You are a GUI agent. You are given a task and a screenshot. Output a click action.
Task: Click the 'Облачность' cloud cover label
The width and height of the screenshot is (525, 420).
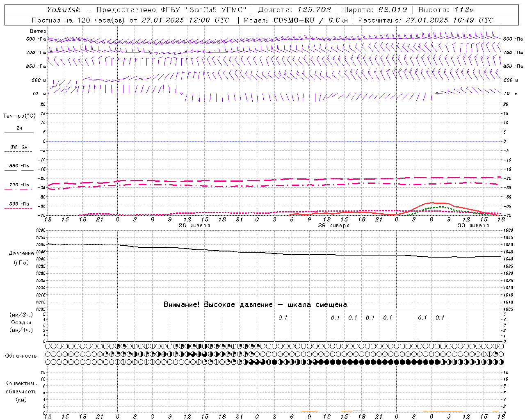pyautogui.click(x=21, y=356)
